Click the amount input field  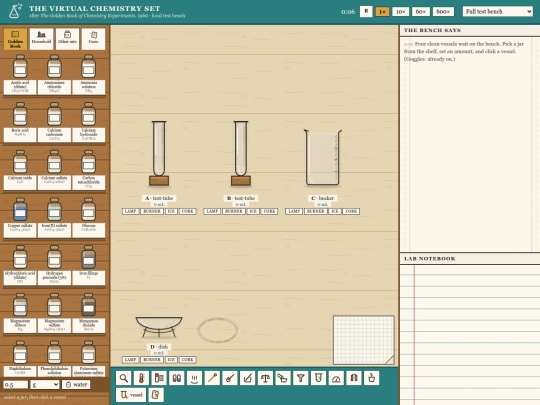(15, 384)
